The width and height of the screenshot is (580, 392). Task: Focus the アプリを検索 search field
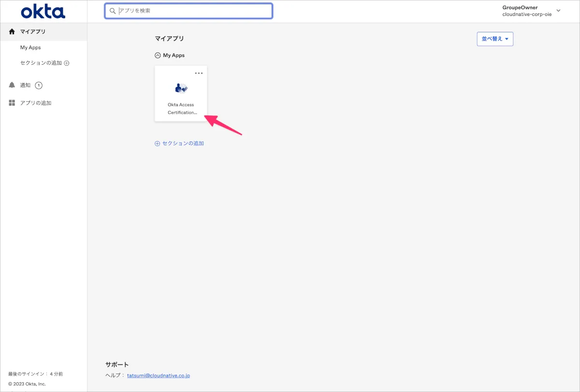click(x=188, y=11)
